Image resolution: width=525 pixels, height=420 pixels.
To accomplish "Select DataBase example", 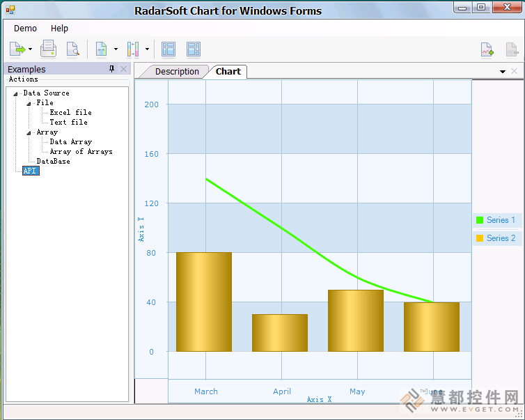I will click(x=53, y=162).
